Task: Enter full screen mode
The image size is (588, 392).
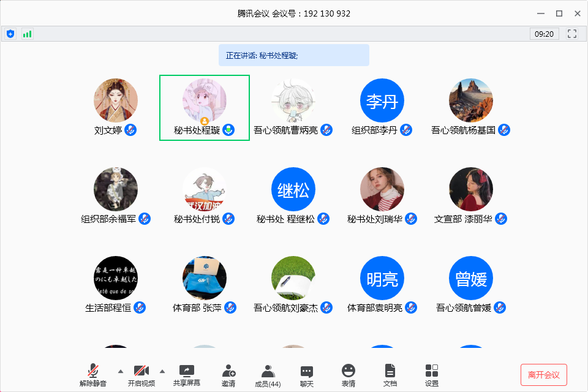Action: point(573,34)
